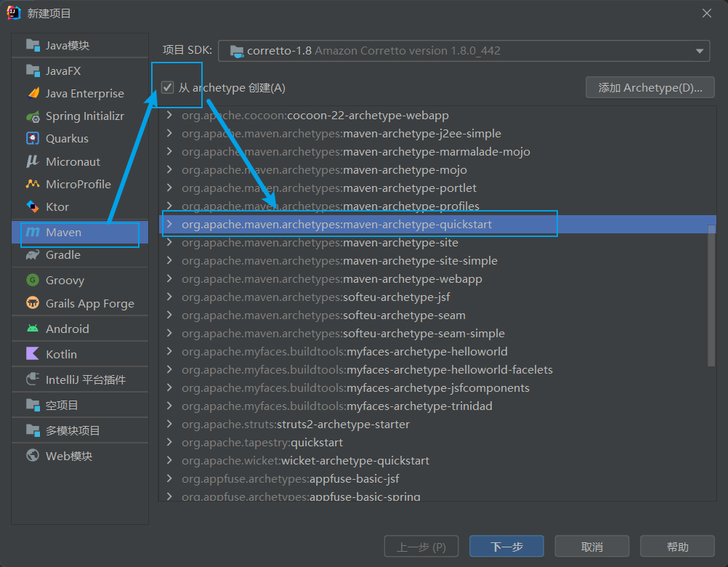Select appfuse-basic-jsf row
This screenshot has width=728, height=567.
tap(437, 478)
